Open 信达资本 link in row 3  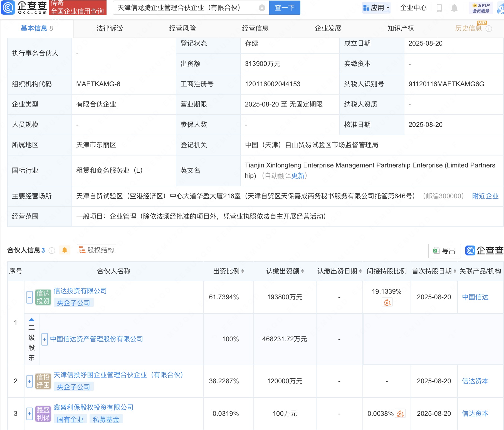pyautogui.click(x=475, y=414)
